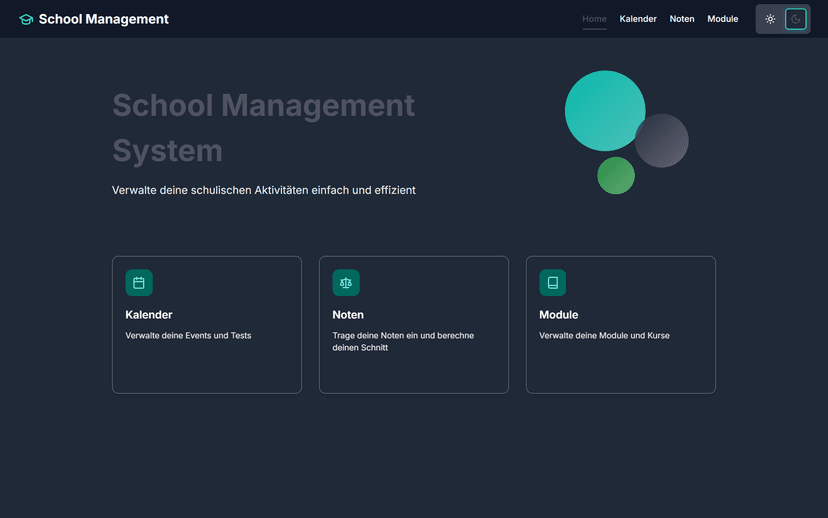Click the scales icon on Noten card
This screenshot has width=828, height=518.
click(x=346, y=282)
